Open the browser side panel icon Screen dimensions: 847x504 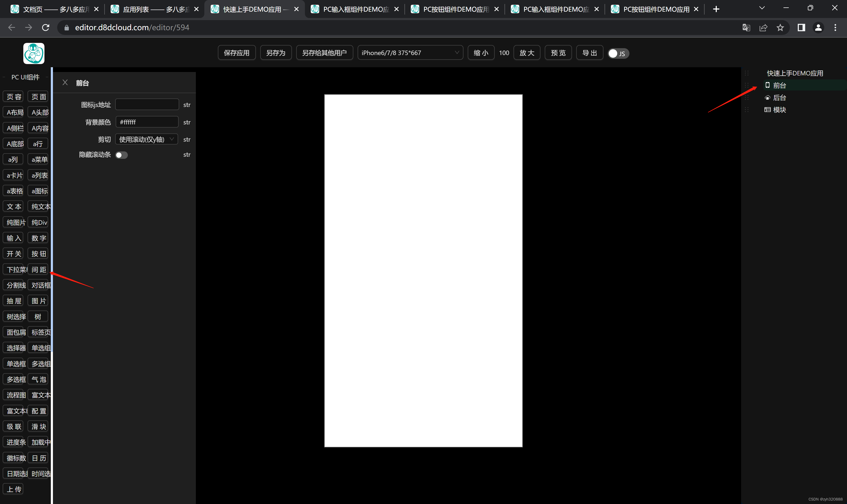(801, 28)
